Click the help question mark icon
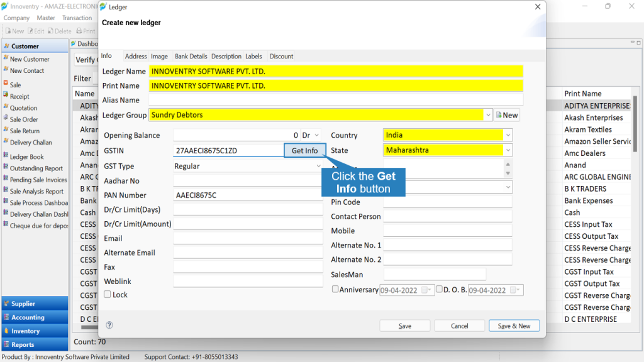 click(109, 325)
